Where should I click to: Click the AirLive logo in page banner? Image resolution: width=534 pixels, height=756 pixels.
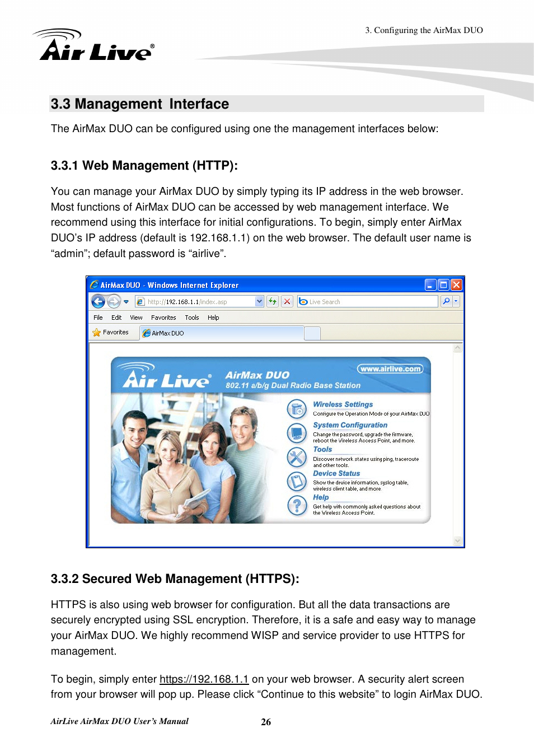[x=166, y=376]
